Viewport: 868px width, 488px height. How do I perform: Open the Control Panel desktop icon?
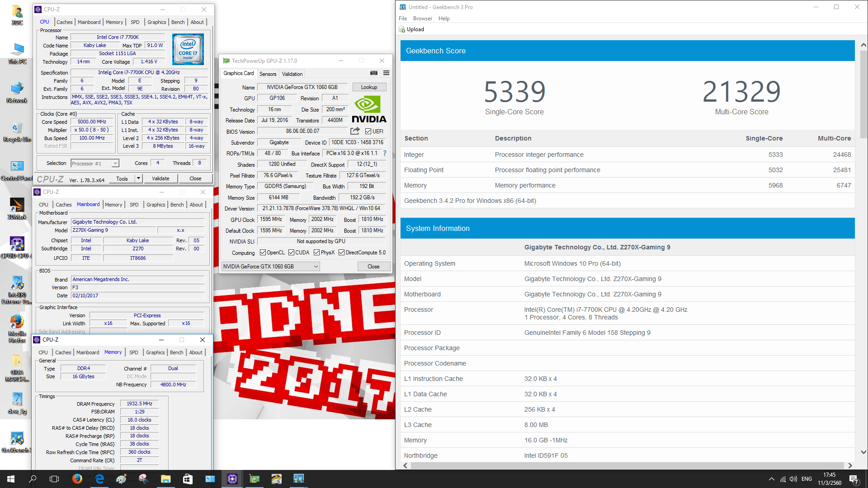click(17, 170)
